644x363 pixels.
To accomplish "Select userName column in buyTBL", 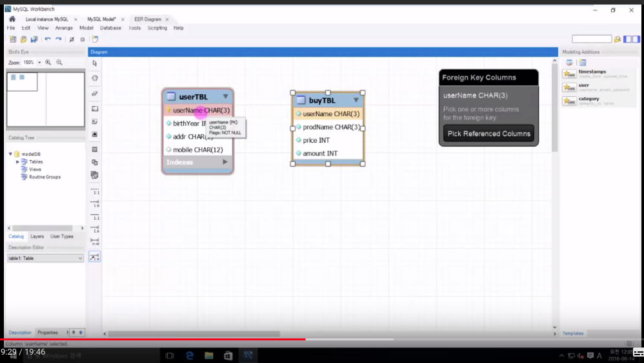I will [327, 114].
